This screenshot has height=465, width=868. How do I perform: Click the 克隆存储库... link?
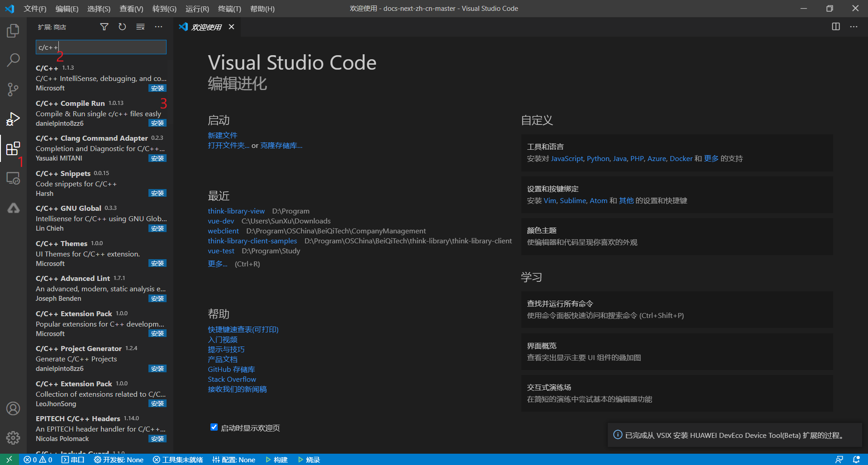(281, 145)
